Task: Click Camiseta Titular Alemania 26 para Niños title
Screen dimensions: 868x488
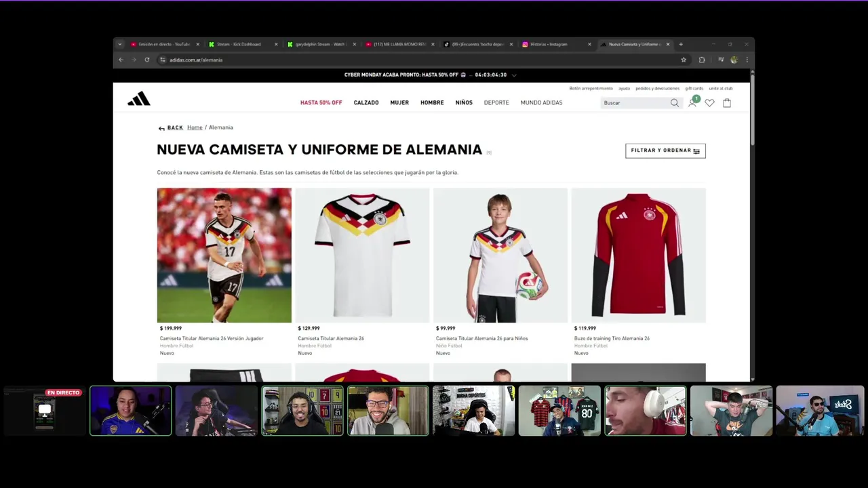Action: (481, 338)
